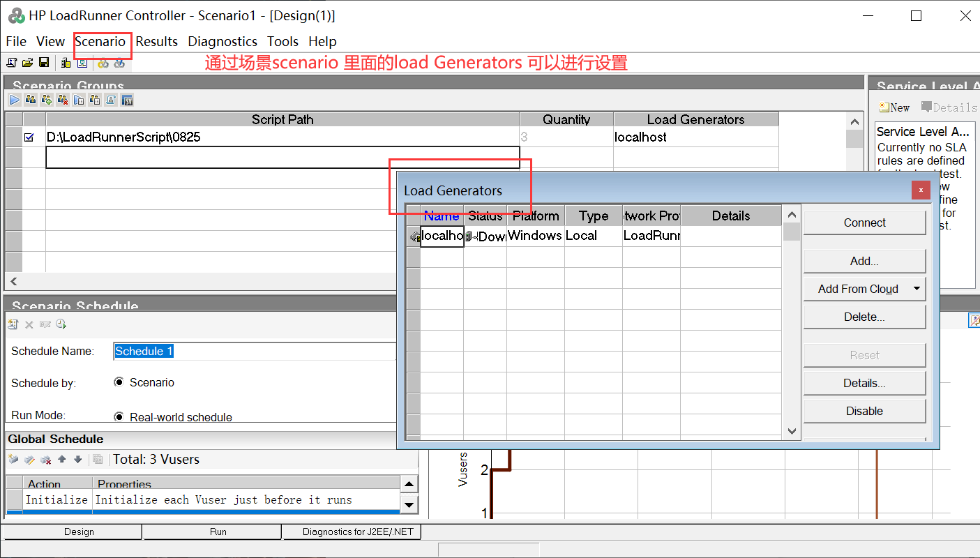The width and height of the screenshot is (980, 558).
Task: Click the network monitor toolbar icon
Action: coord(82,63)
